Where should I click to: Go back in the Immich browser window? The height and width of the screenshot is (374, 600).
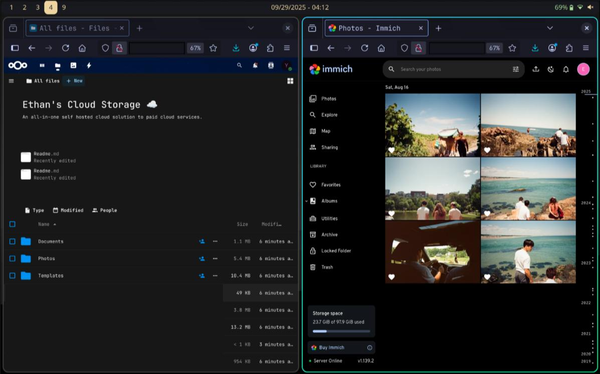pos(331,48)
